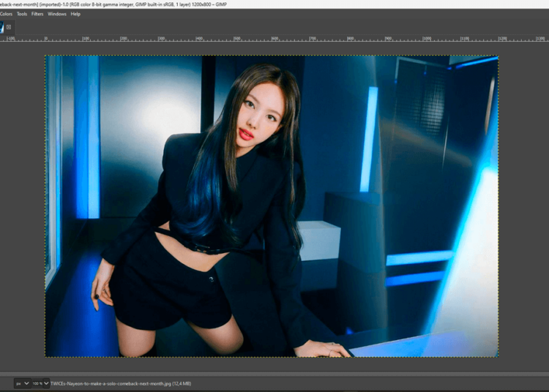Open the Tools menu
The image size is (549, 392).
[22, 14]
